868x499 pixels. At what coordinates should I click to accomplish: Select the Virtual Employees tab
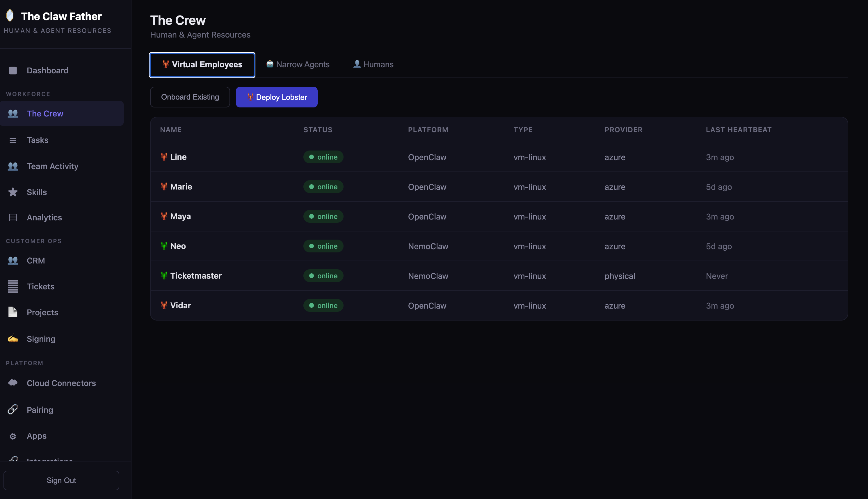[202, 65]
